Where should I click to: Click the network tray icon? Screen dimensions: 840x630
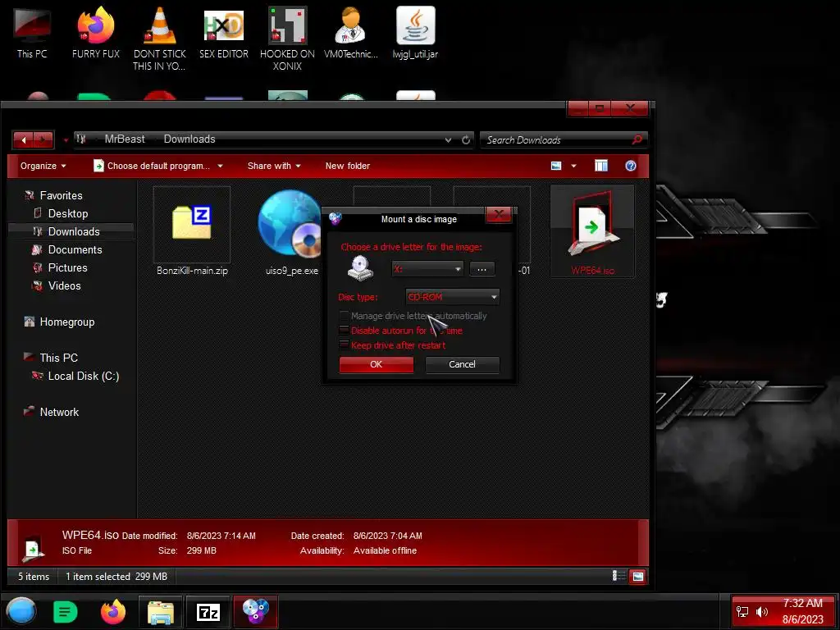pos(742,612)
